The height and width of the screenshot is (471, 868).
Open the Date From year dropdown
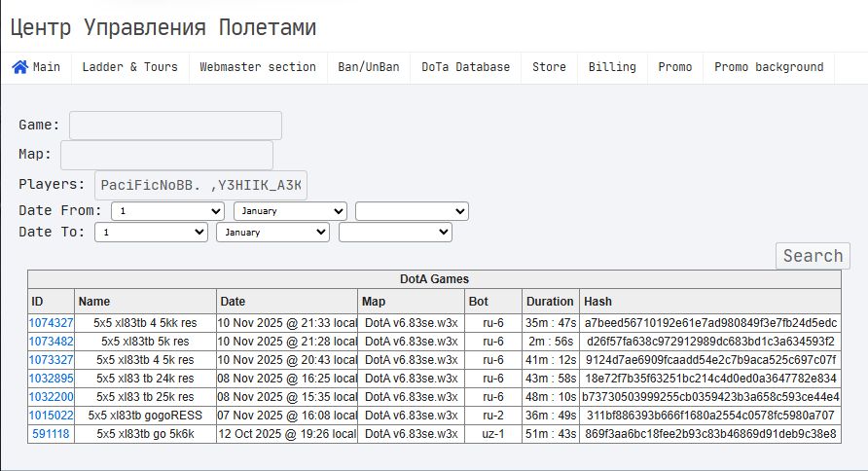point(412,211)
